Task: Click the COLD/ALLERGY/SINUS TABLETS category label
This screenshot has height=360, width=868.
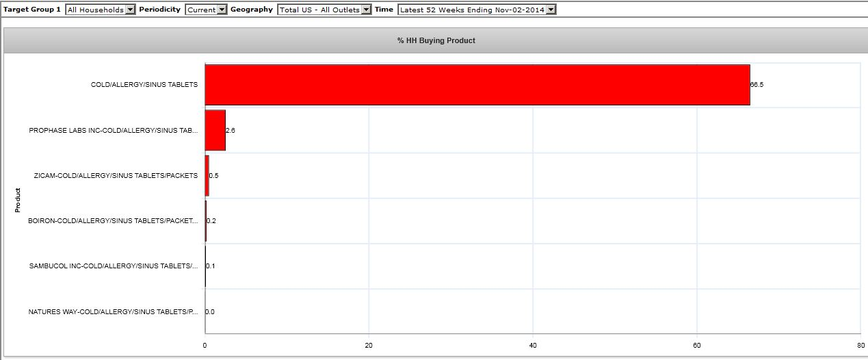Action: (144, 85)
